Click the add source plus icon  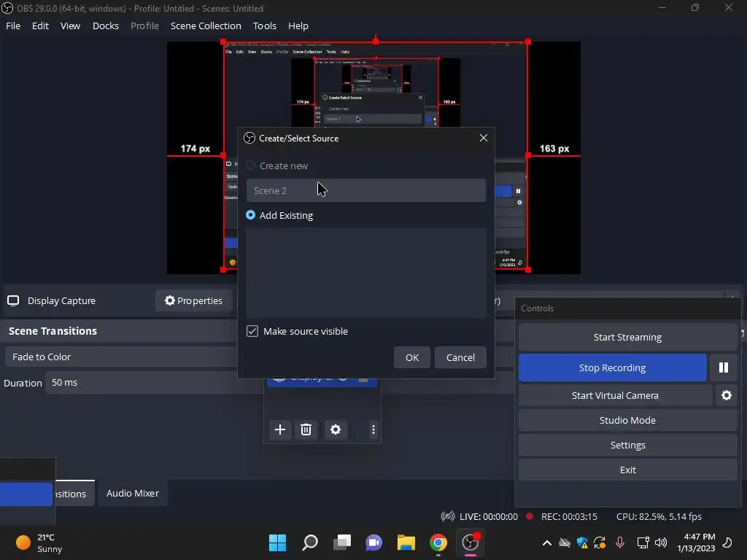click(x=280, y=429)
